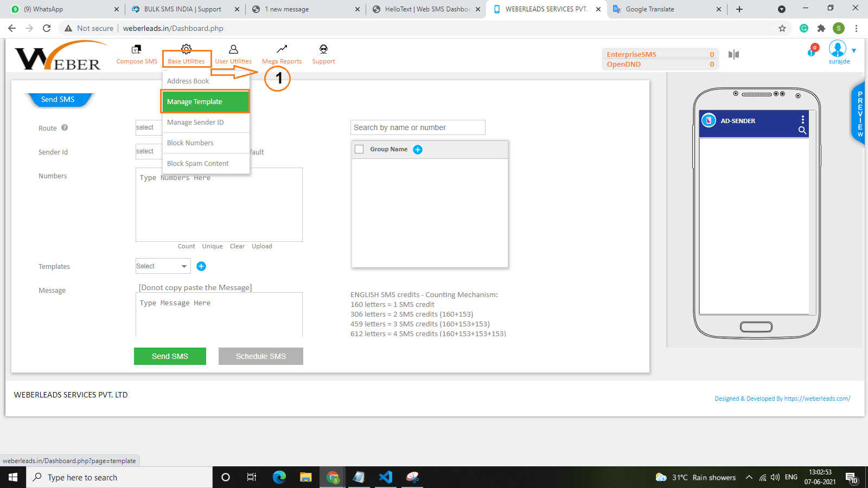Click the Route help question icon

pos(65,128)
